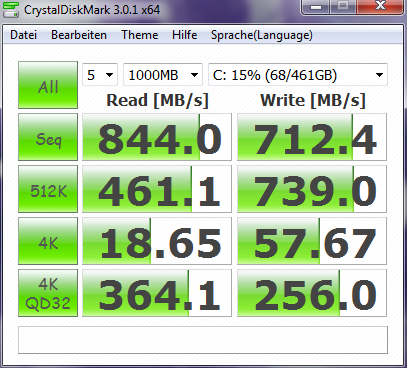Click the 4K QD32 write result 256.0

tap(312, 293)
